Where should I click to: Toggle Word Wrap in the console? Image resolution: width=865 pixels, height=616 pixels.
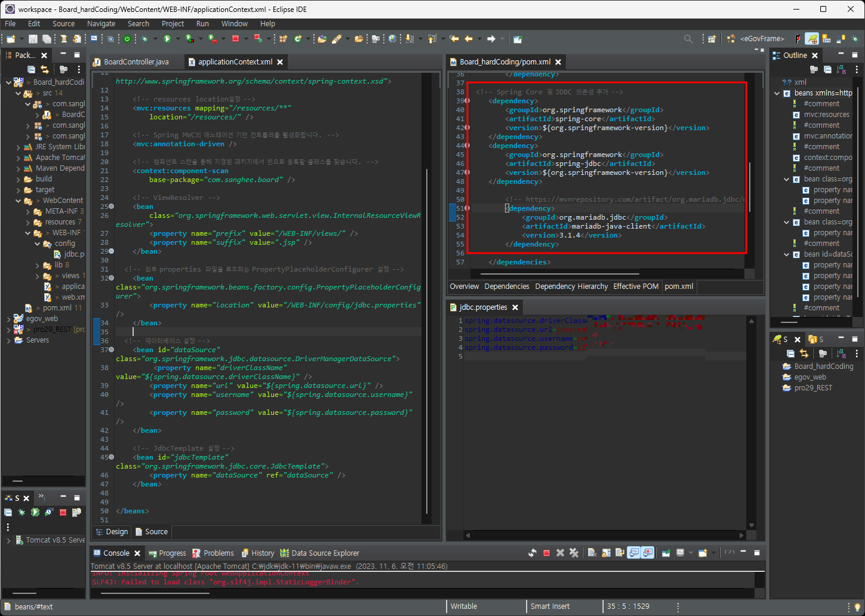click(620, 553)
